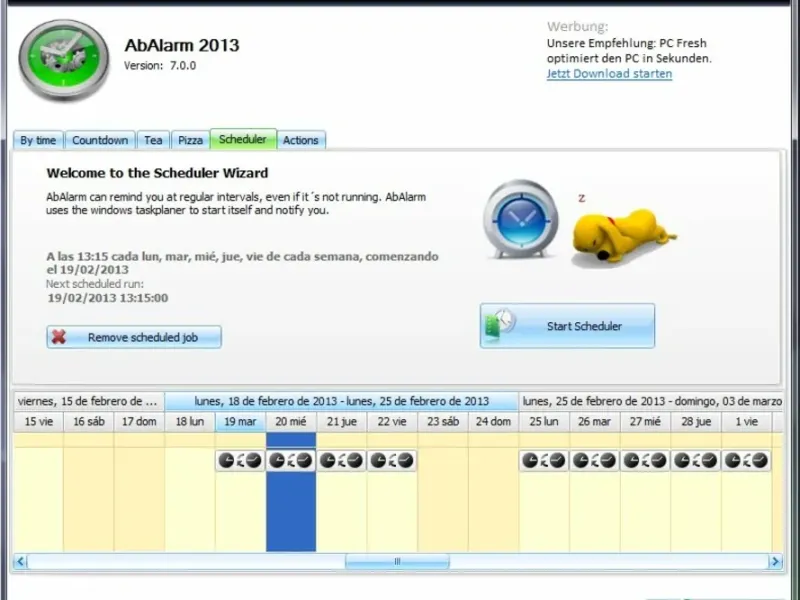Click the calendar scrollbar right arrow
The height and width of the screenshot is (600, 800).
click(x=775, y=562)
